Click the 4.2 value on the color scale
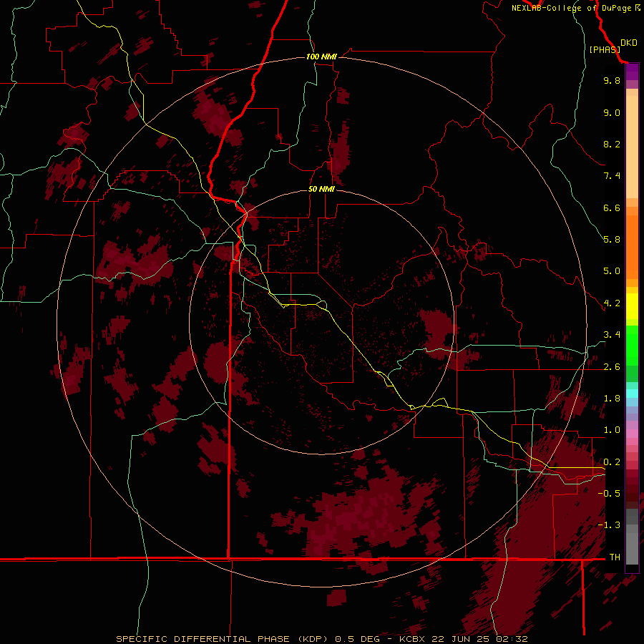Viewport: 644px width, 644px height. click(x=612, y=303)
